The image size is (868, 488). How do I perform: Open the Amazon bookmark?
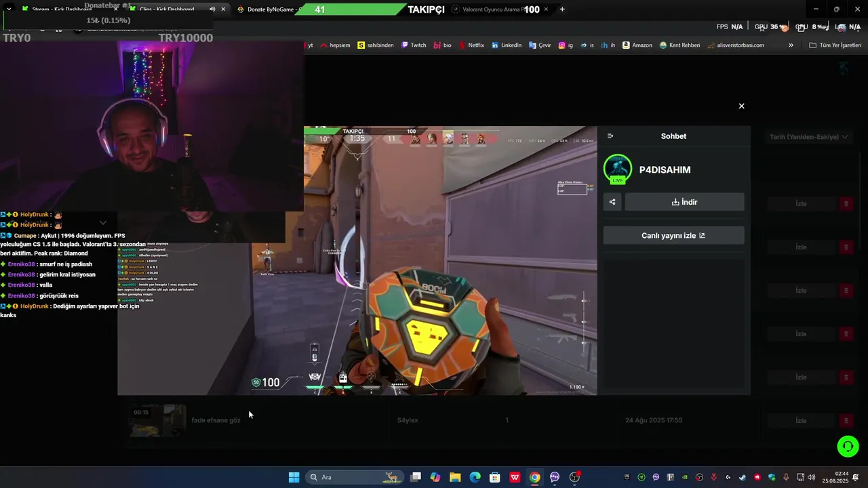(x=637, y=45)
